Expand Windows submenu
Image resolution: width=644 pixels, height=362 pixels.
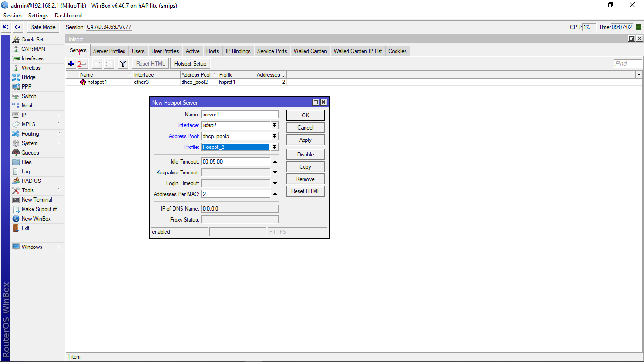tap(59, 247)
